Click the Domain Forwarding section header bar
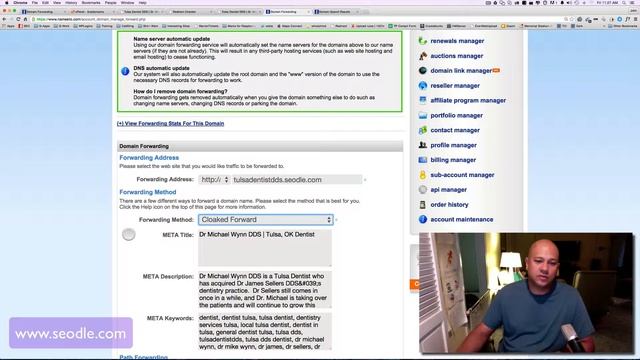Viewport: 640px width, 360px height. [x=260, y=146]
